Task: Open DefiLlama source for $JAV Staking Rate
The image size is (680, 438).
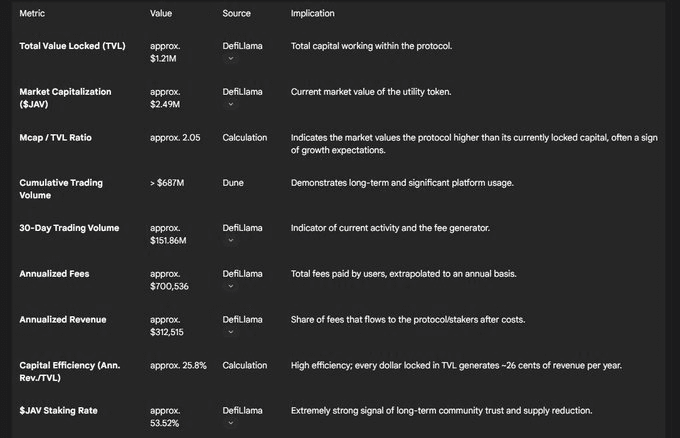Action: [x=242, y=411]
